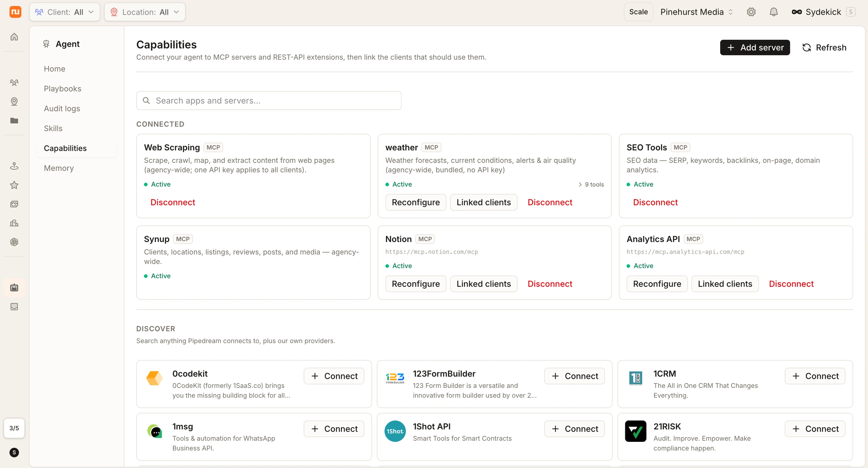
Task: Click the S shortcut key badge beside Sydekick
Action: pyautogui.click(x=851, y=12)
